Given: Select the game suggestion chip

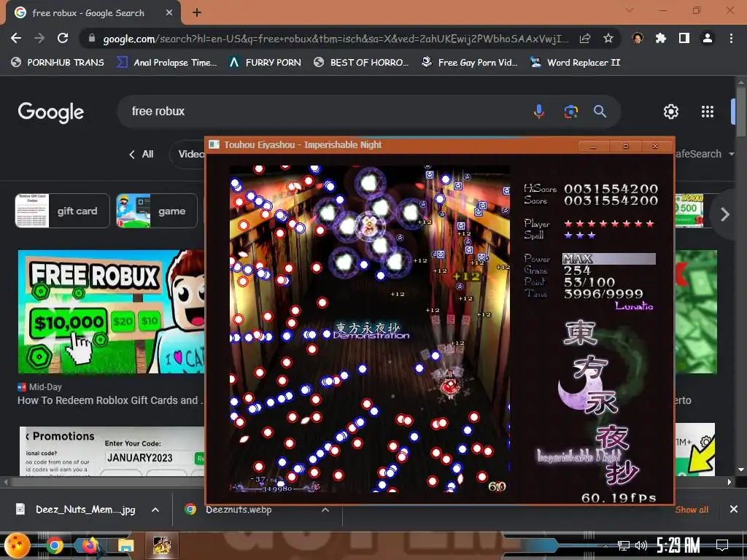Looking at the screenshot, I should click(x=157, y=211).
